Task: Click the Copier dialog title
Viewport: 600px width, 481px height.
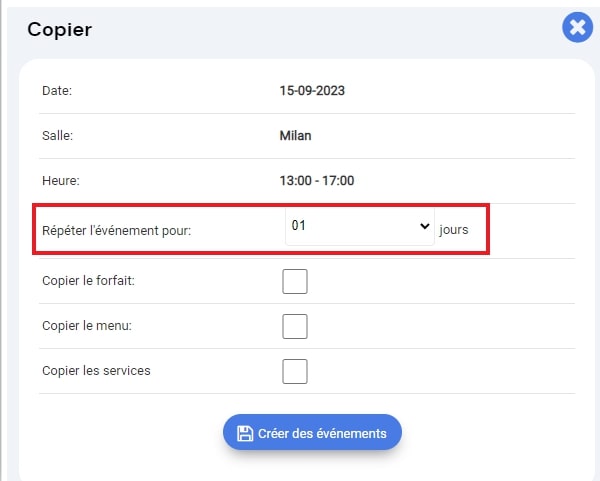Action: (x=60, y=29)
